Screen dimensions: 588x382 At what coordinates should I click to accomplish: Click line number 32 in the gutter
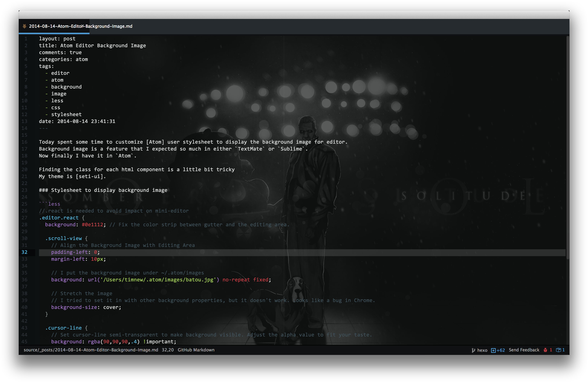pyautogui.click(x=24, y=252)
